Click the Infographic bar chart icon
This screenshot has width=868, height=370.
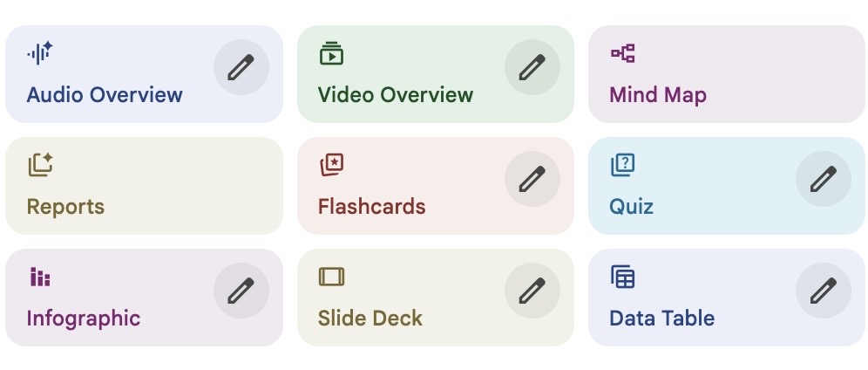pos(40,277)
